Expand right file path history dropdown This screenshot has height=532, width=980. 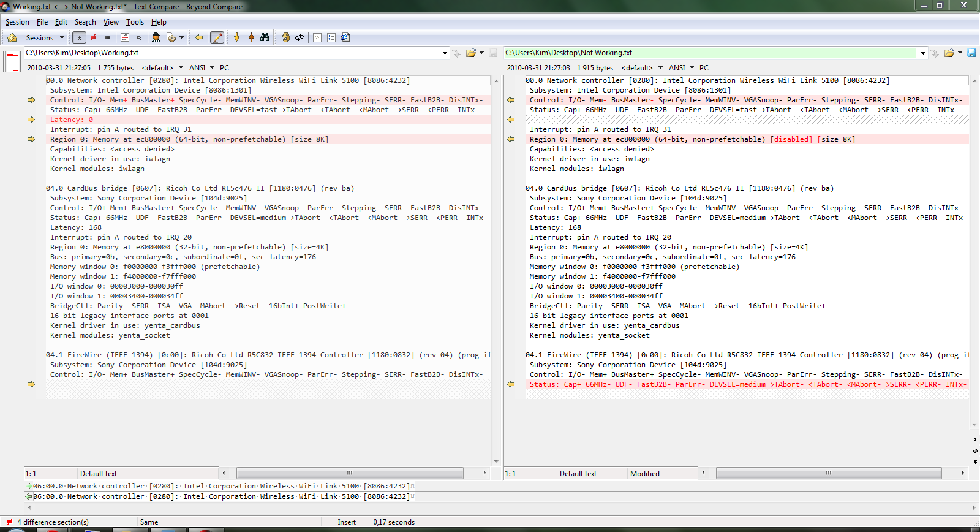[x=923, y=53]
